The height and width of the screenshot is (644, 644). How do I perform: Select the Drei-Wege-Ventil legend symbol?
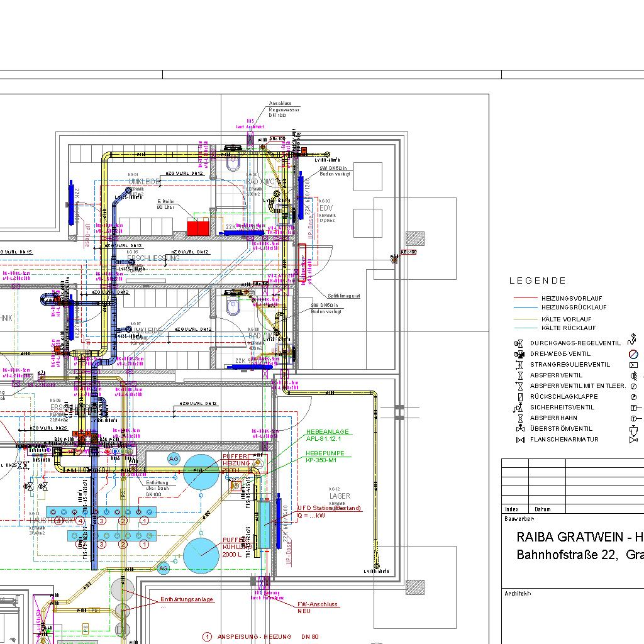[519, 354]
